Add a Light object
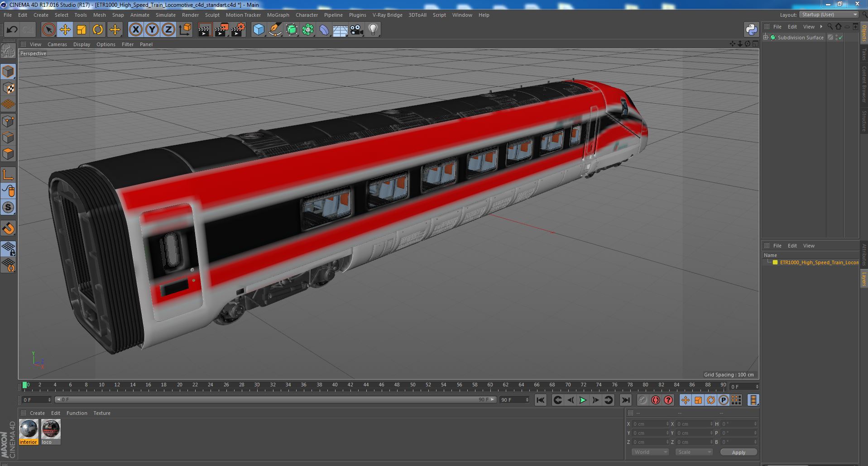This screenshot has width=868, height=466. [373, 30]
